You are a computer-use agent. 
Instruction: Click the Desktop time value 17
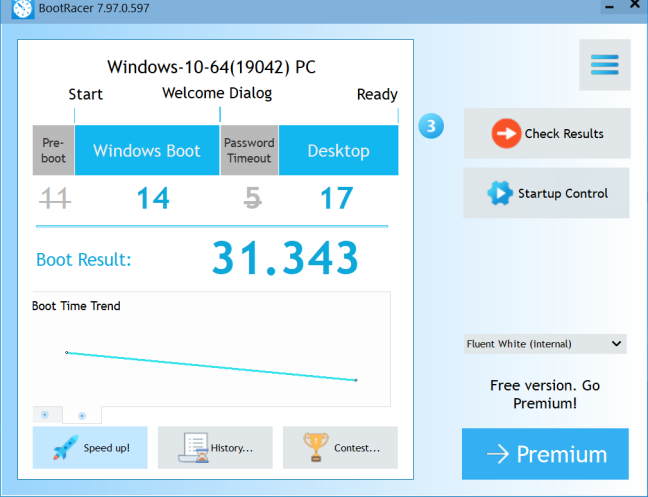click(337, 199)
